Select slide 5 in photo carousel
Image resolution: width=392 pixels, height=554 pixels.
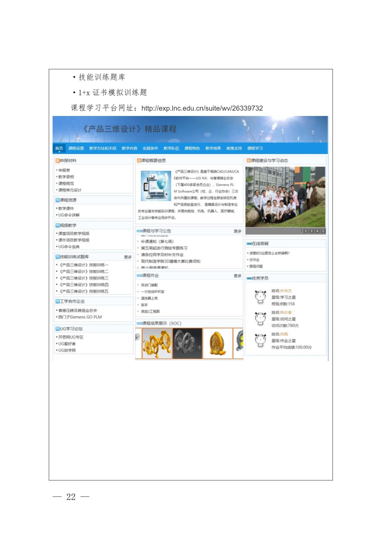pyautogui.click(x=323, y=231)
